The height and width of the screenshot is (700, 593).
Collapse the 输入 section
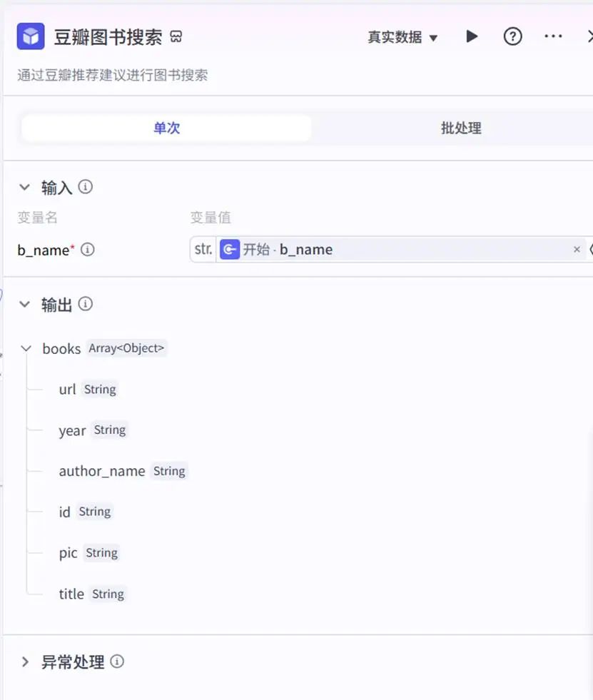coord(24,187)
